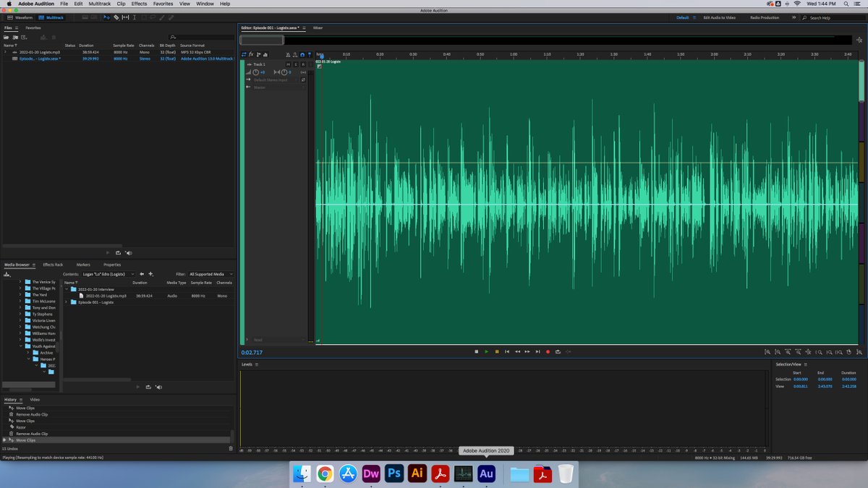Viewport: 868px width, 488px height.
Task: Click the Fast Forward transport button
Action: pyautogui.click(x=527, y=351)
